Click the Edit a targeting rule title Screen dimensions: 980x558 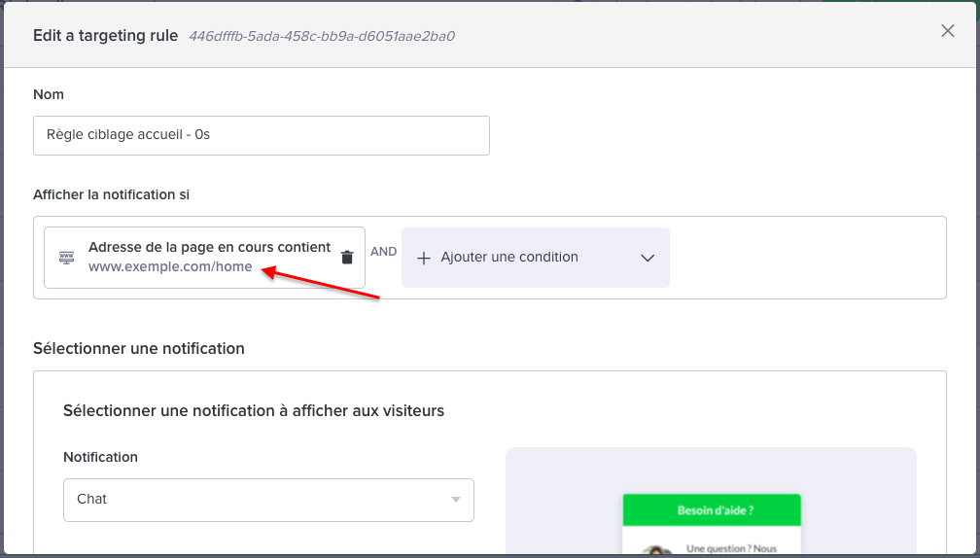click(106, 36)
